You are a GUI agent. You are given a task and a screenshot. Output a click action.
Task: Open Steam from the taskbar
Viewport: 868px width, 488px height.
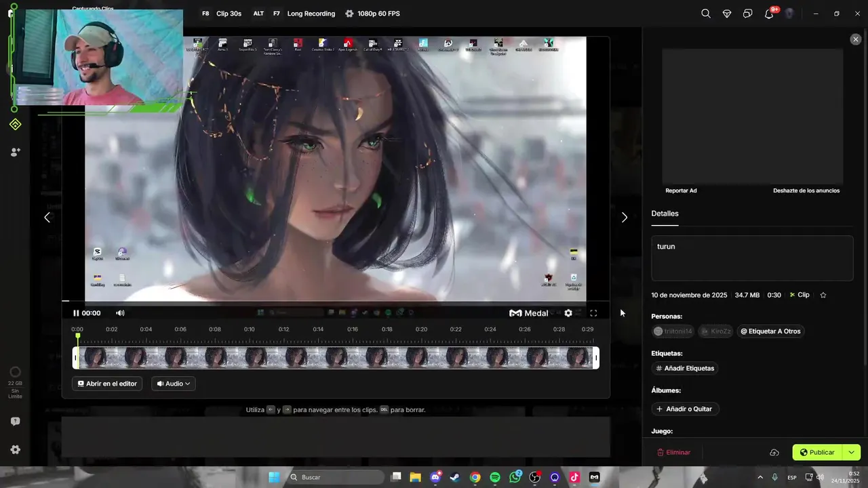click(x=454, y=477)
